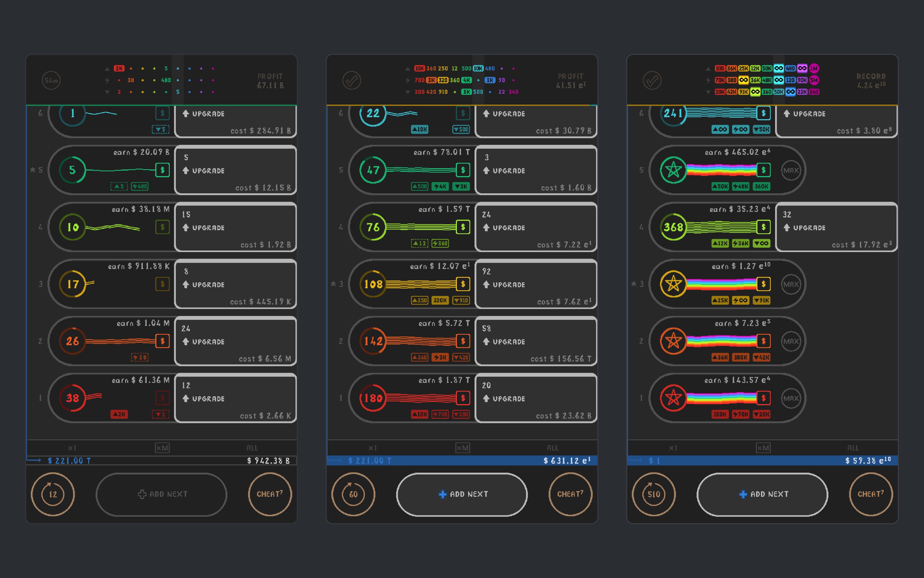Select ALL multiplier in middle panel

[552, 448]
